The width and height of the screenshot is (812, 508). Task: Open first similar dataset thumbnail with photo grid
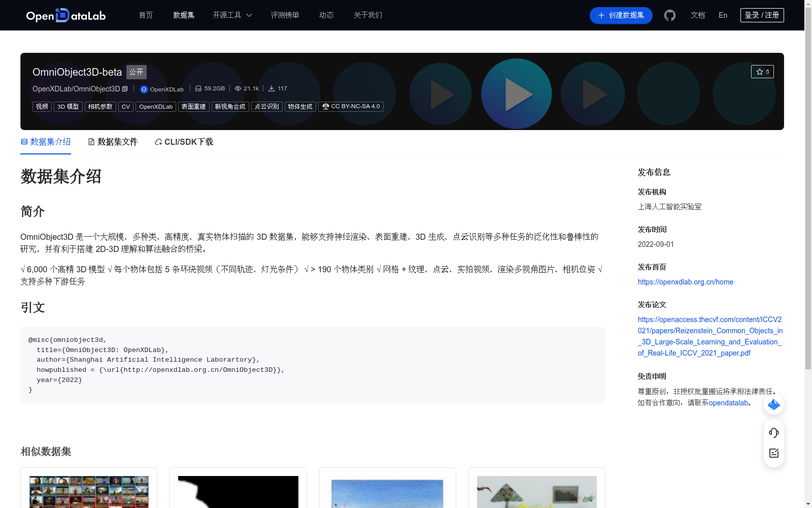[x=89, y=491]
